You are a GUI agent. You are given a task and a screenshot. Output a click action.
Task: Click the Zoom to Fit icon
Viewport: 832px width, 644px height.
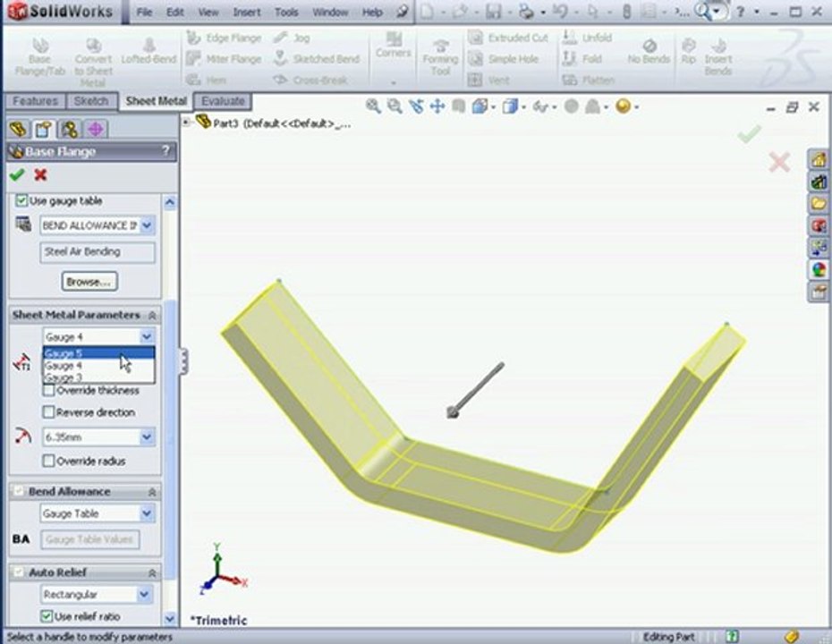[373, 106]
